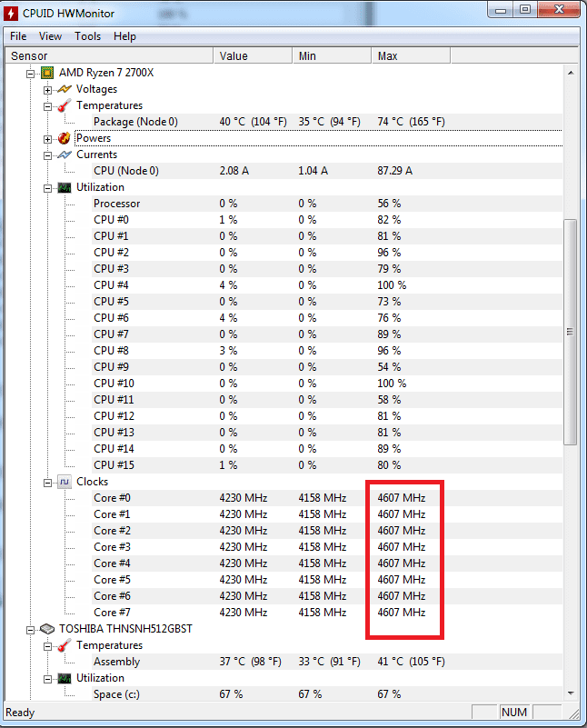Click the scrollbar up arrow
The image size is (587, 728).
[x=571, y=73]
